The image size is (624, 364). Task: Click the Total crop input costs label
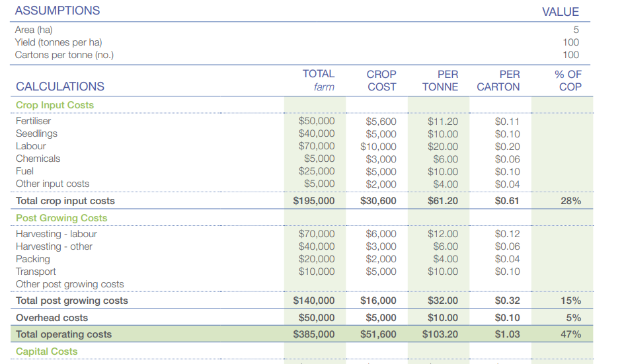[65, 201]
